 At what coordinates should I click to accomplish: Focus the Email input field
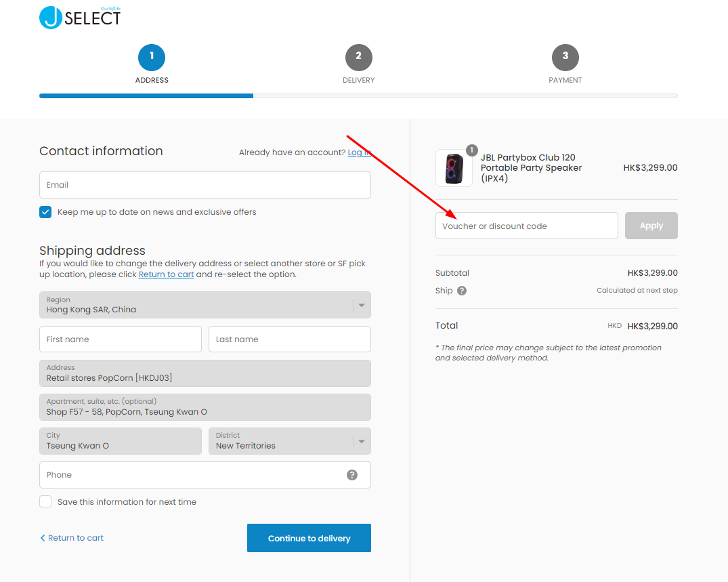[x=205, y=185]
